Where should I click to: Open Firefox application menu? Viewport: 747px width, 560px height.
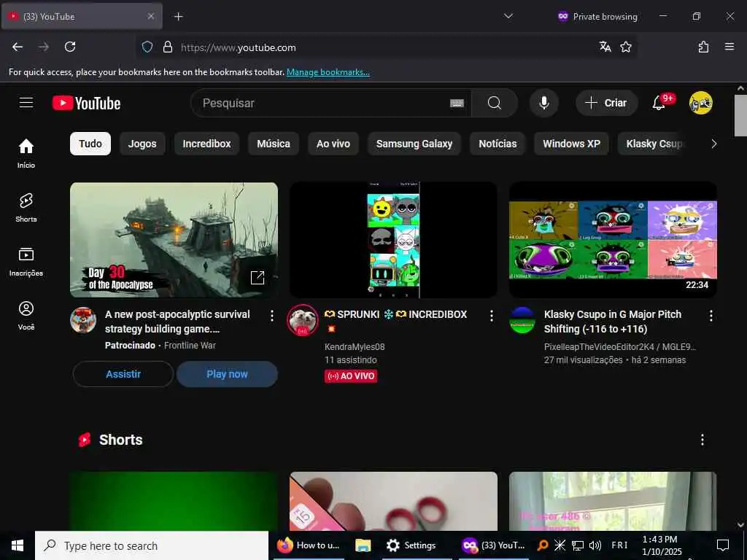click(x=729, y=47)
